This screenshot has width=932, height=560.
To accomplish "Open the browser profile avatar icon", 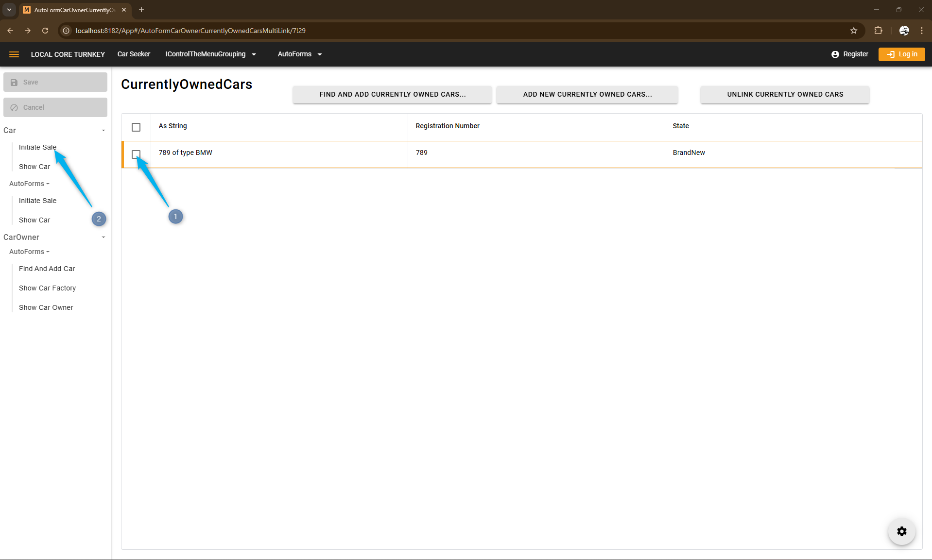I will [904, 31].
